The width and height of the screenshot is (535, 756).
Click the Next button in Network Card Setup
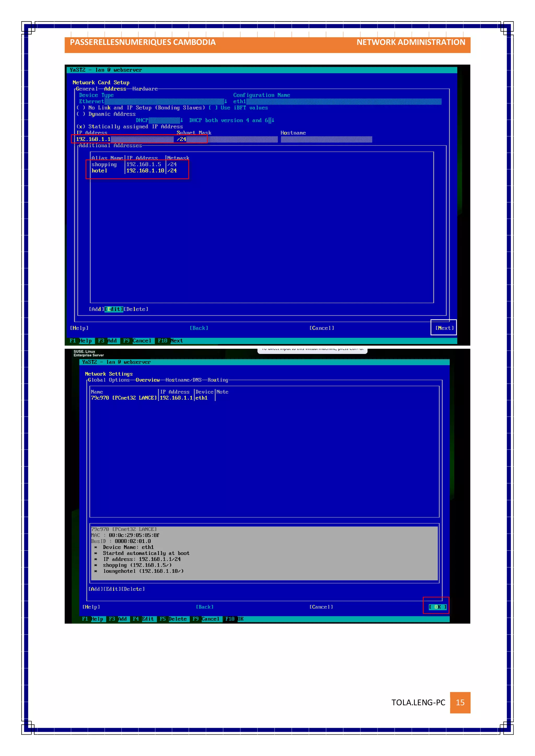(x=444, y=328)
